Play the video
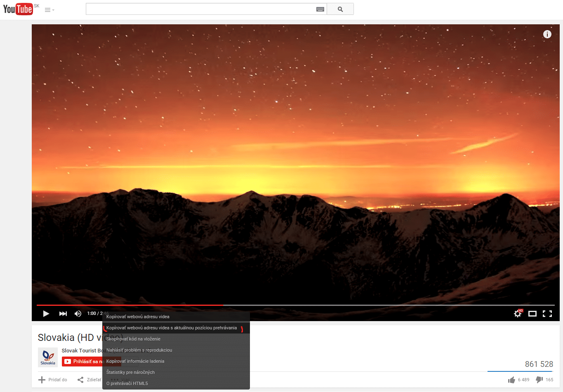Image resolution: width=563 pixels, height=392 pixels. pyautogui.click(x=46, y=314)
